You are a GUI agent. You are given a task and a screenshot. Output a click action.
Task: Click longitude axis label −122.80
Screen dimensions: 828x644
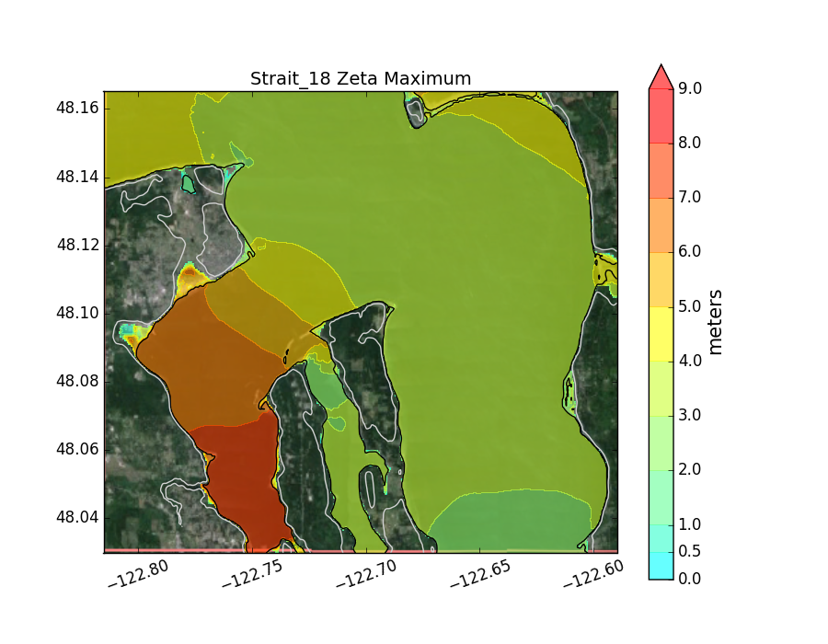tap(138, 574)
